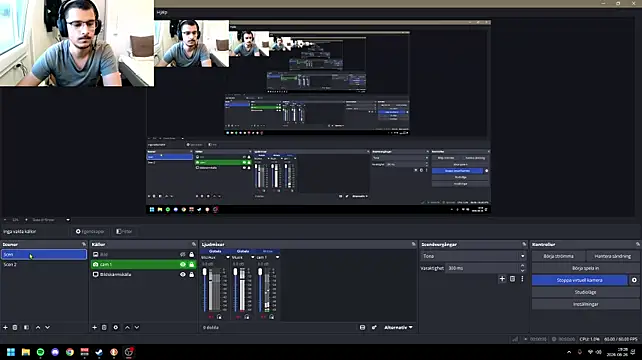Click Börja spela in to start recording
642x360 pixels.
coord(585,268)
